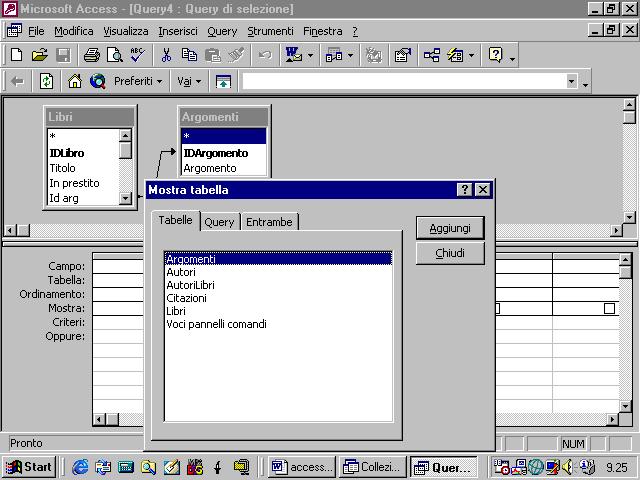Click the New document icon

(17, 55)
